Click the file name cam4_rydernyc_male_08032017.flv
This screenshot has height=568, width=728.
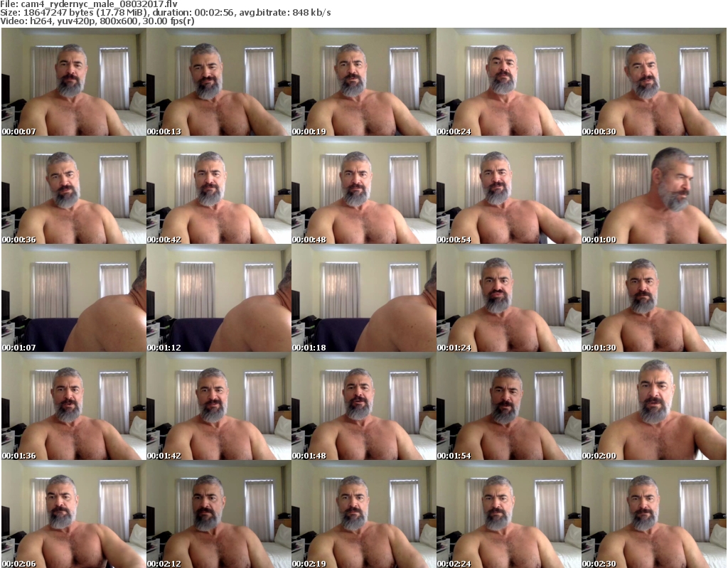pos(99,4)
